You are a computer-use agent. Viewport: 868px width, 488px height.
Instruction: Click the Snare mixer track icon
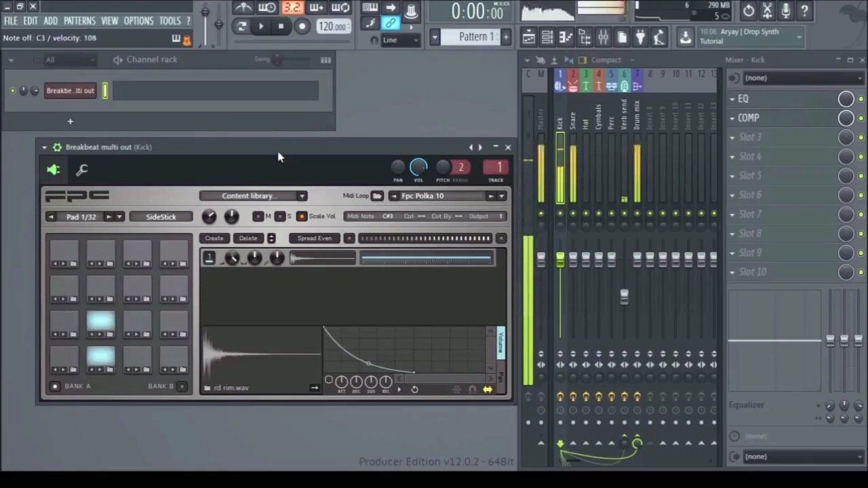pos(573,86)
